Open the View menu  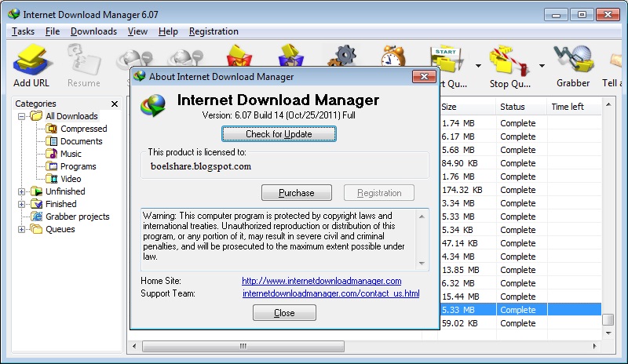tap(137, 31)
